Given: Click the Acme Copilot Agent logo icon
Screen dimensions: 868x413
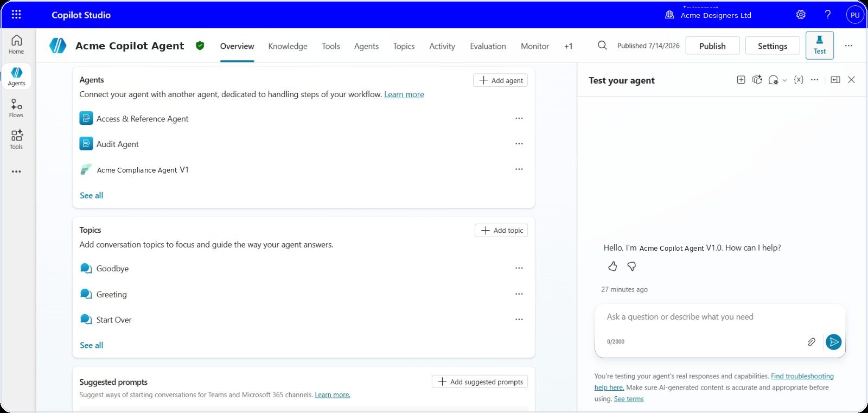Looking at the screenshot, I should [x=58, y=46].
